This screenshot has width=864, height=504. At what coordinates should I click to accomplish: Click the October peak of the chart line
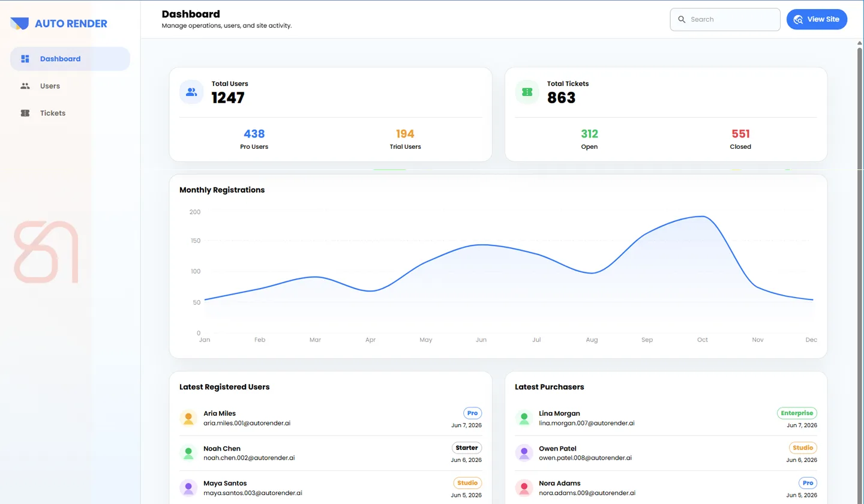[703, 216]
